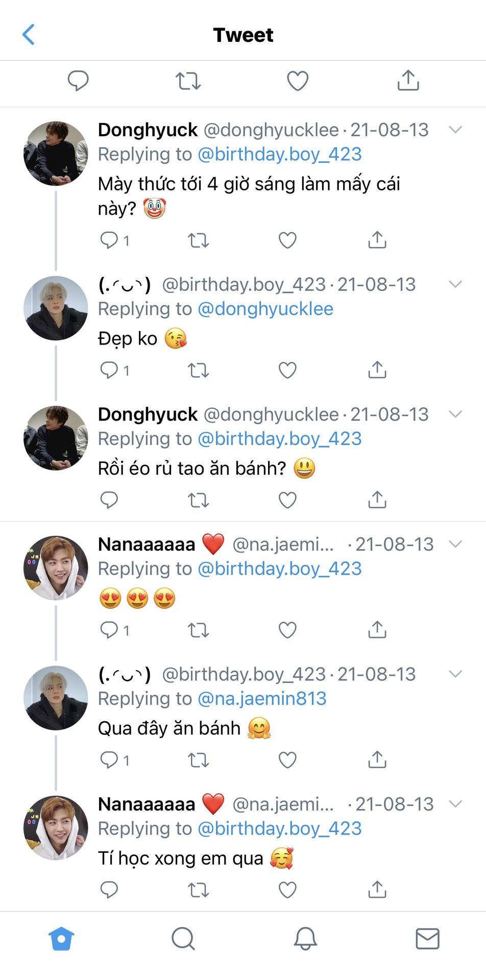Share the "Rồi éo rủ tao ăn bánh?" tweet
The height and width of the screenshot is (980, 486).
tap(377, 500)
